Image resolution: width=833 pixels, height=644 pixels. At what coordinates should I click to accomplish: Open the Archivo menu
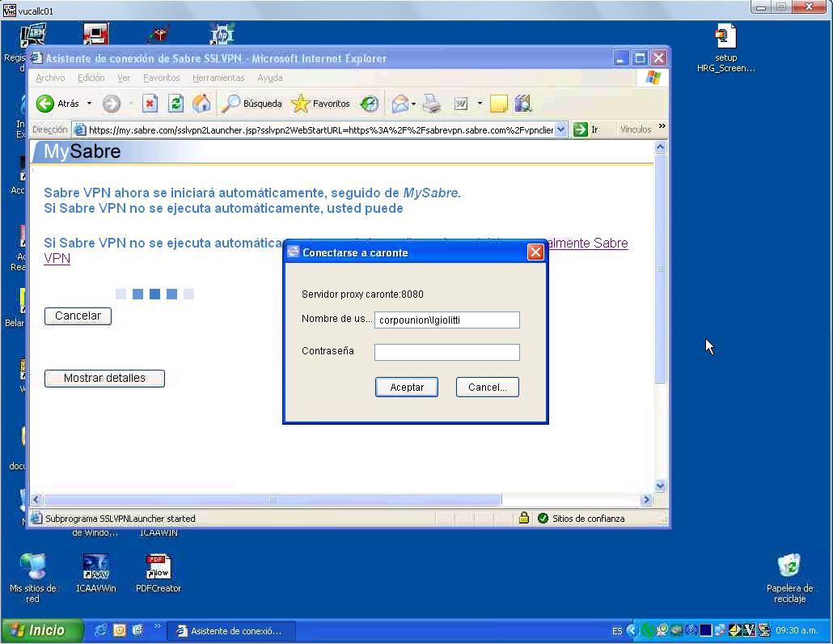pos(50,78)
